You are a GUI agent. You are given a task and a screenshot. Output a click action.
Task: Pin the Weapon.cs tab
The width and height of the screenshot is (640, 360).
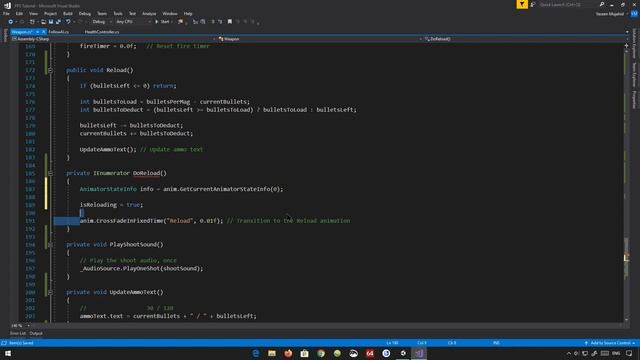38,32
